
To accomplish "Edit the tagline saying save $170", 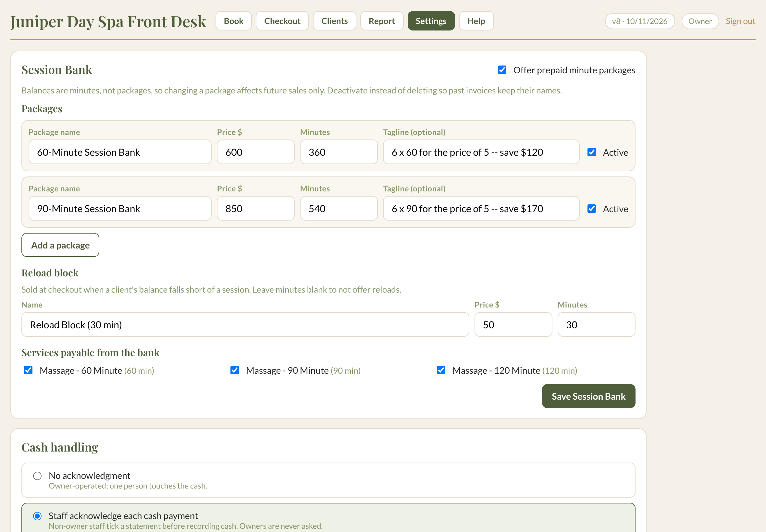I will click(481, 208).
